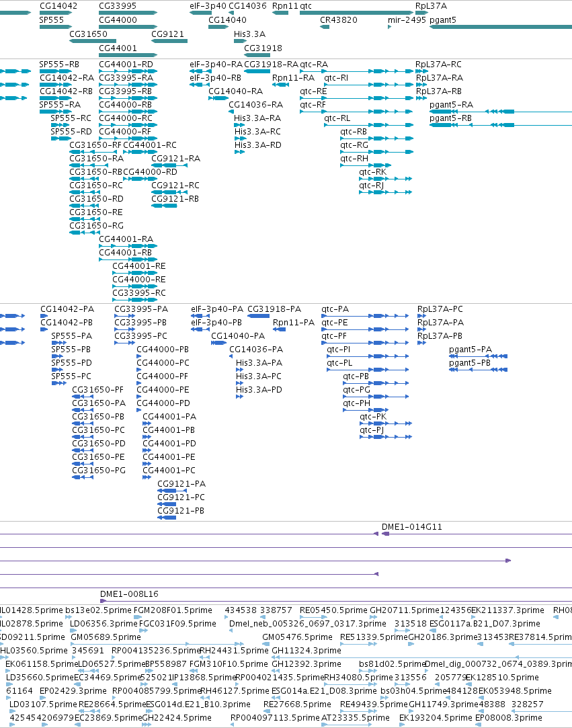The width and height of the screenshot is (572, 728).
Task: Select transcript qtc-RJ
Action: [372, 186]
